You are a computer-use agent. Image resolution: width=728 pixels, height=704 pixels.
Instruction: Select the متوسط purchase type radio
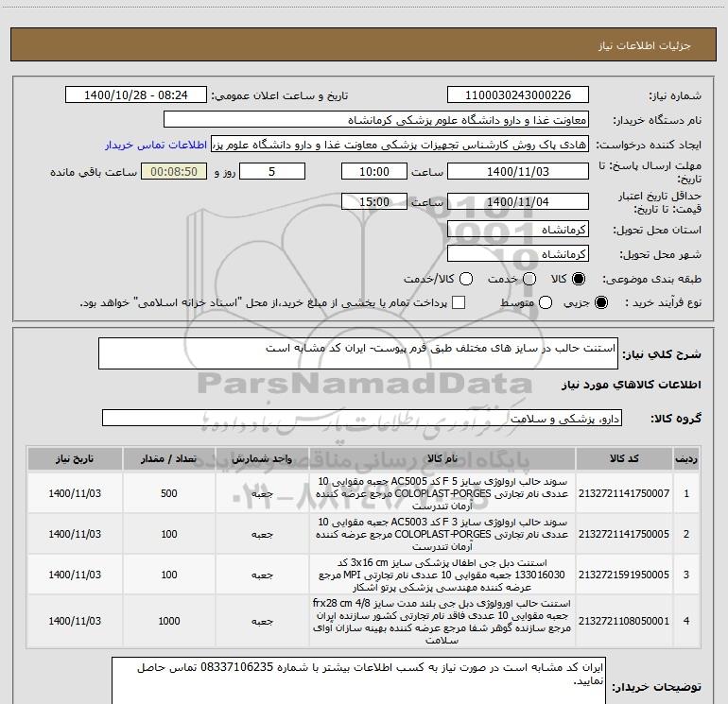click(546, 302)
